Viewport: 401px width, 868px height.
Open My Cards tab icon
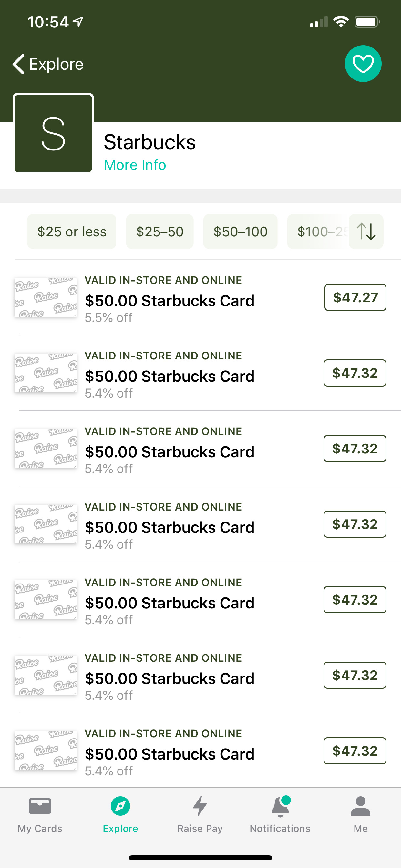point(40,806)
